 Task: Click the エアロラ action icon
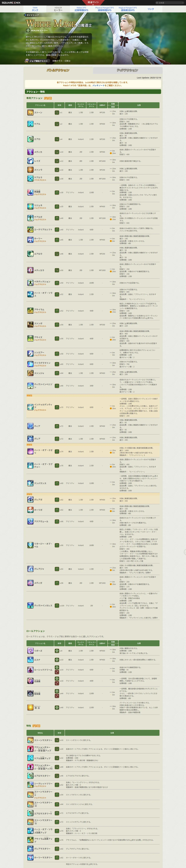tap(30, 254)
